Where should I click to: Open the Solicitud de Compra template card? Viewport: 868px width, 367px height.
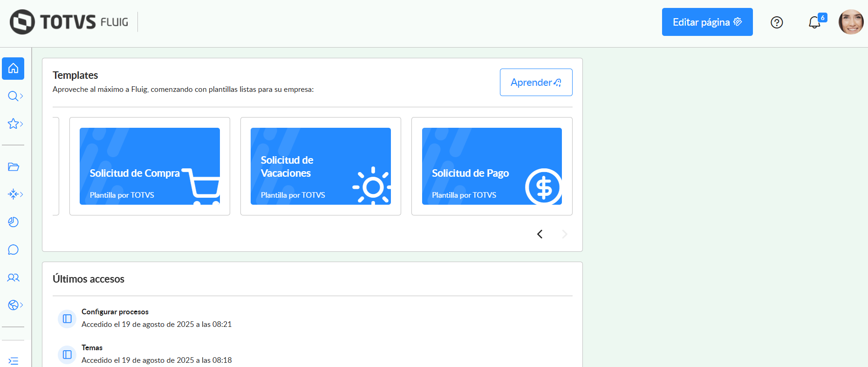point(150,166)
